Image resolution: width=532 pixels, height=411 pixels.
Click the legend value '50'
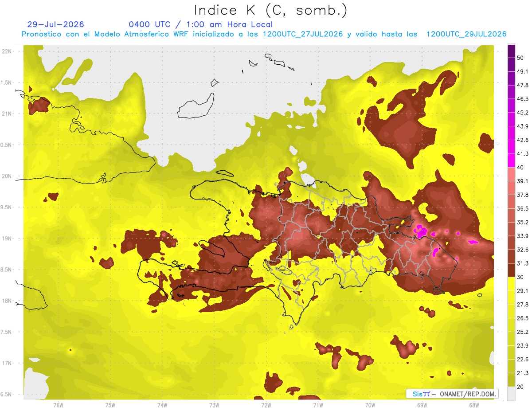pyautogui.click(x=520, y=58)
